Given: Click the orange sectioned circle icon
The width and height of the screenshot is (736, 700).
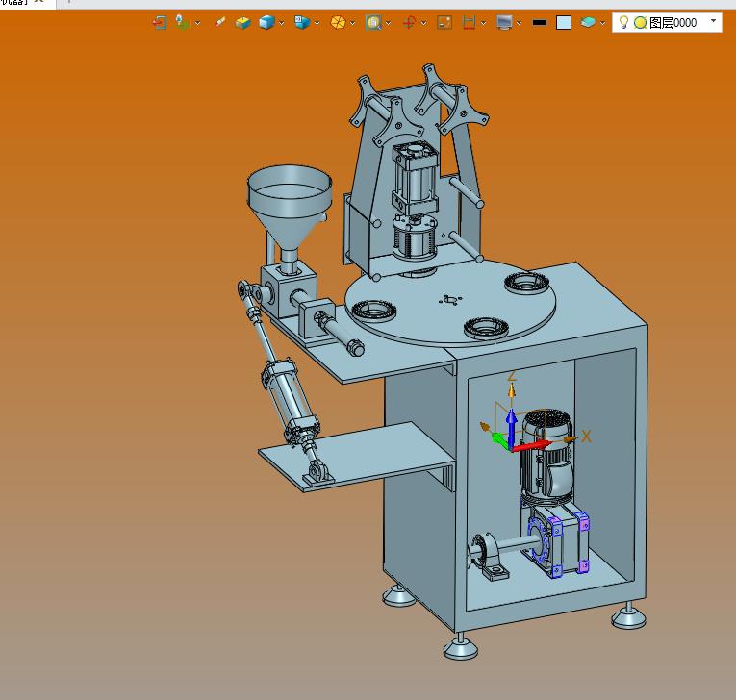Looking at the screenshot, I should point(338,22).
